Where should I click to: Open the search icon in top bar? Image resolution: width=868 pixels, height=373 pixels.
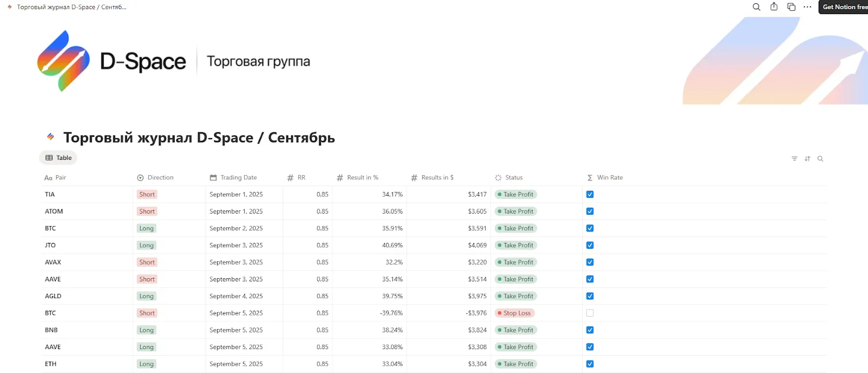click(x=756, y=7)
